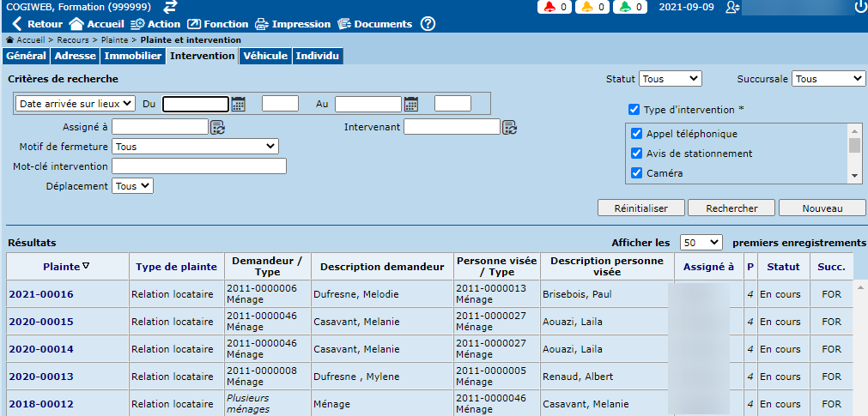Open plainte 2021-00016 link
868x416 pixels.
(x=41, y=294)
